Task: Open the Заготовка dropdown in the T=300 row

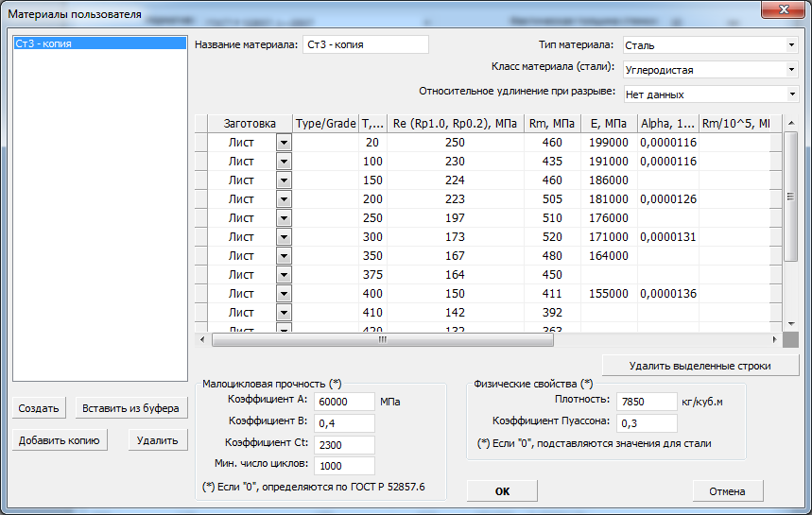Action: (284, 237)
